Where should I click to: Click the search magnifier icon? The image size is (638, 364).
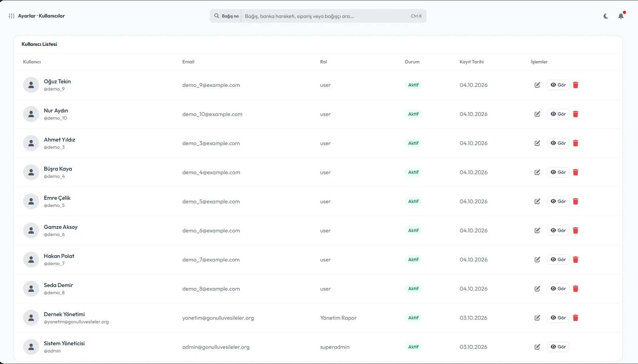click(217, 16)
